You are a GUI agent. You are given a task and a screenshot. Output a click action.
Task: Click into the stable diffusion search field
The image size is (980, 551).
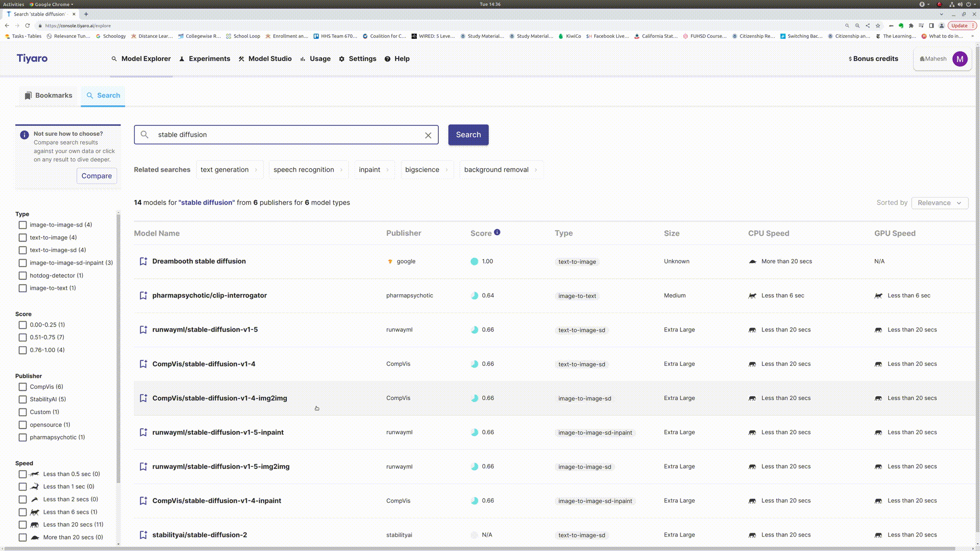286,135
